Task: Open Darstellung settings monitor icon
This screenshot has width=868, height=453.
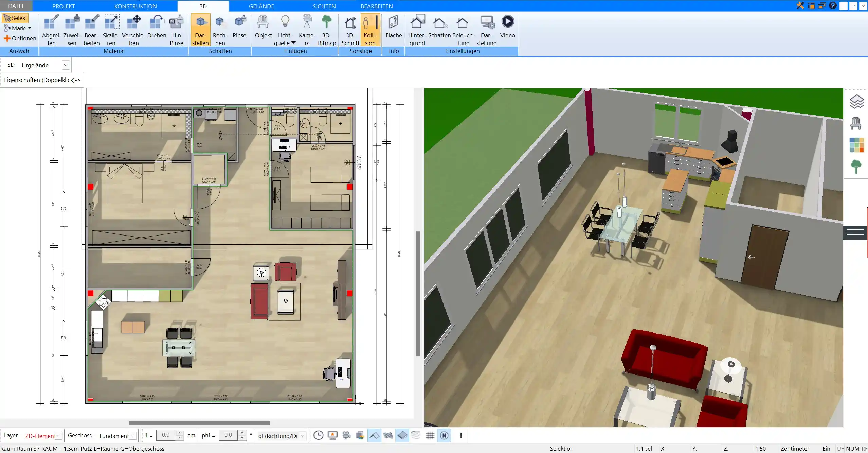Action: (487, 22)
